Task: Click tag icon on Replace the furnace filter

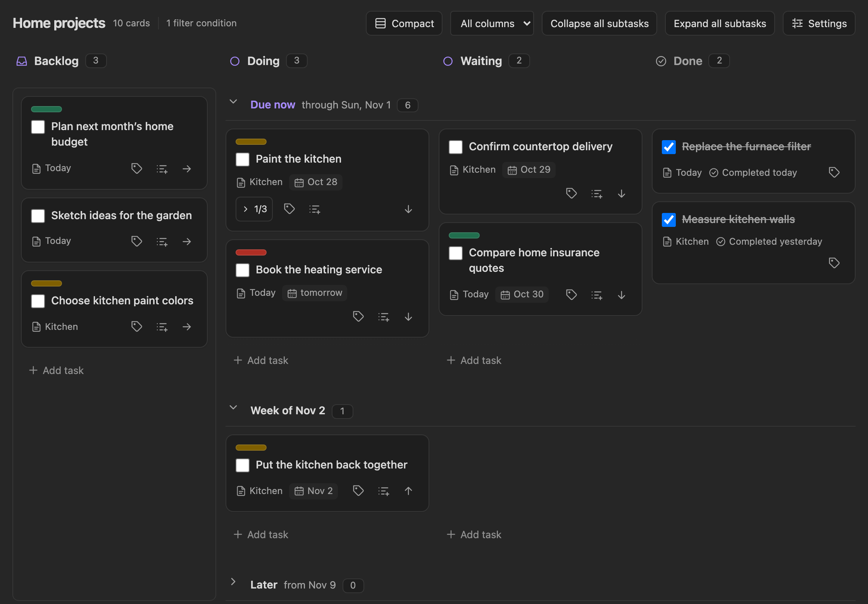Action: [834, 172]
